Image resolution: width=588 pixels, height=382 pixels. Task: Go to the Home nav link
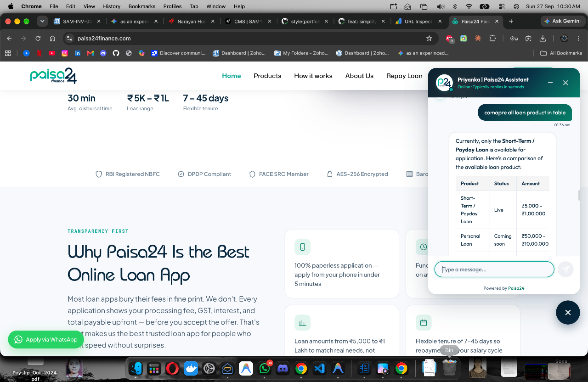[x=232, y=76]
